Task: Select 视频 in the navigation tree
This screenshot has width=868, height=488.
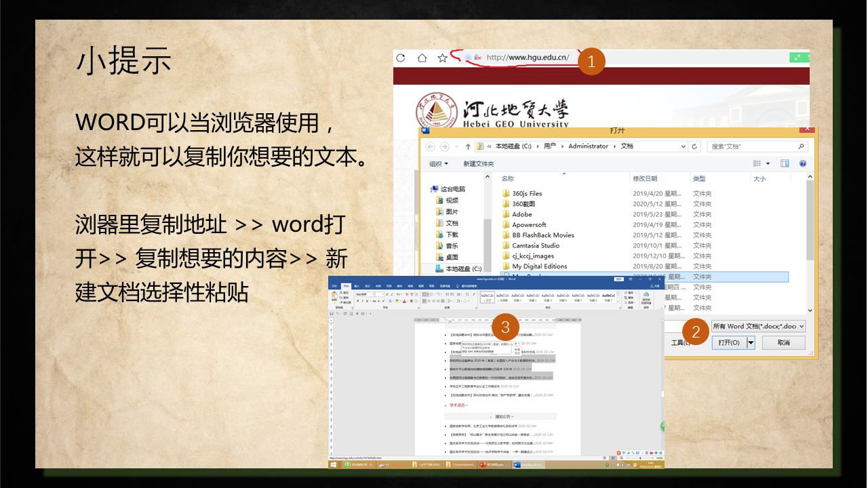Action: (447, 201)
